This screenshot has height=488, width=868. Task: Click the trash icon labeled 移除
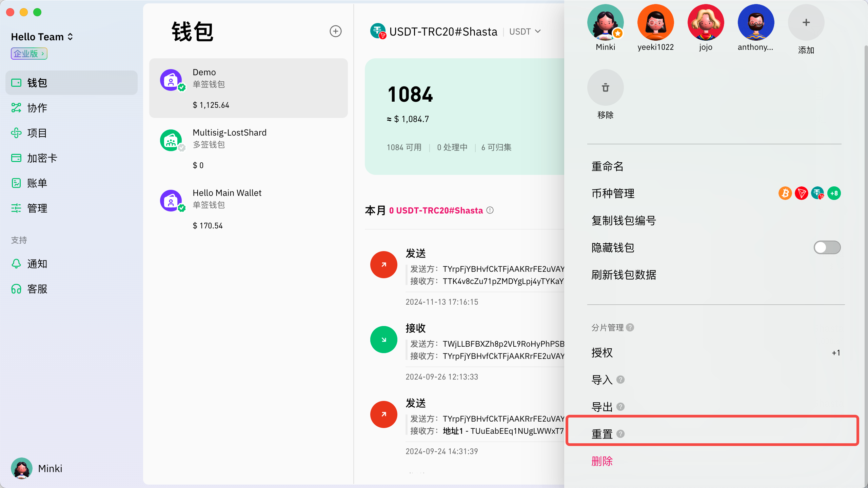click(605, 88)
